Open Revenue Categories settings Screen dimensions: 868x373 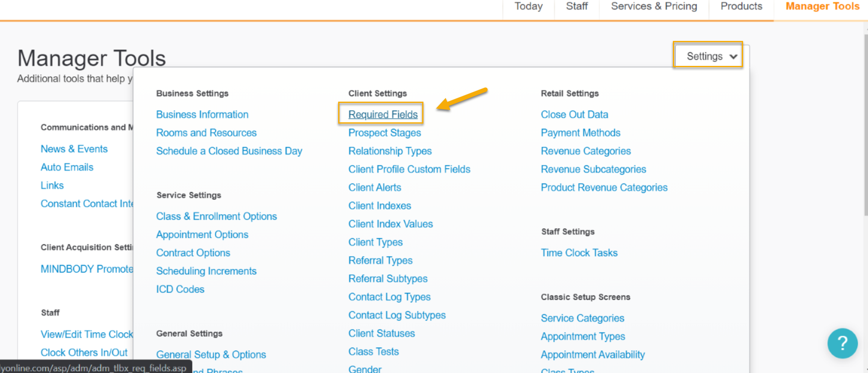click(x=586, y=151)
